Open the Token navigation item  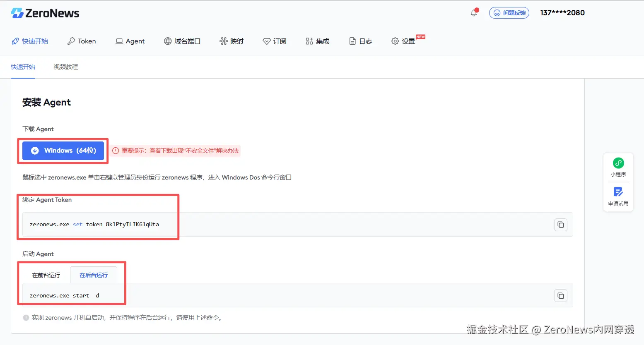pos(82,41)
